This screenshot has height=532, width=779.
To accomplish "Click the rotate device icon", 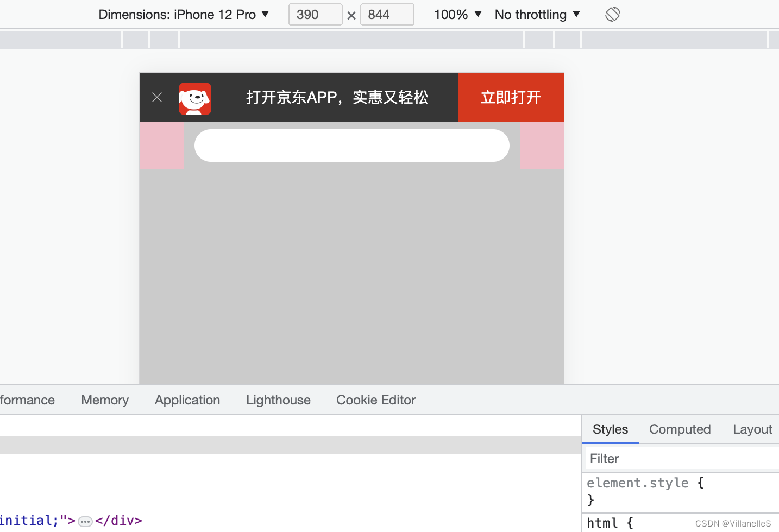I will pos(613,14).
